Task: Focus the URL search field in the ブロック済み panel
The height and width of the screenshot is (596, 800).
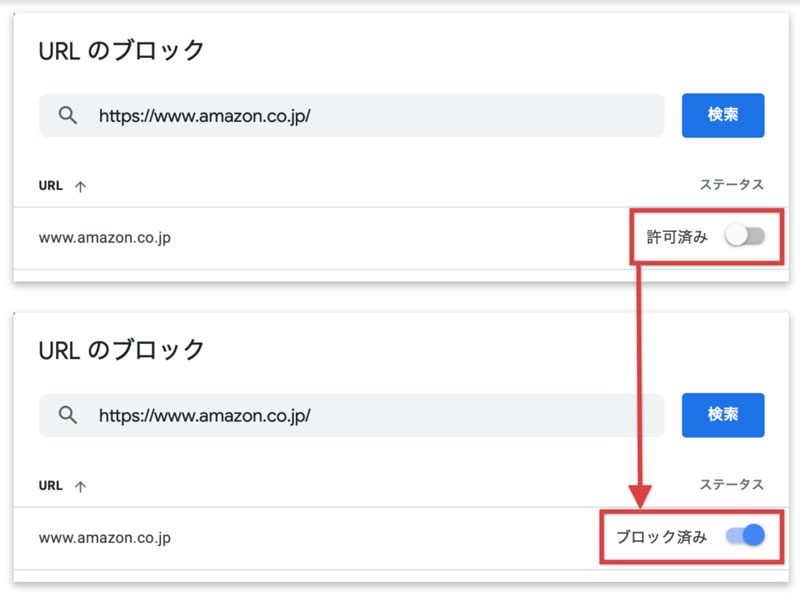Action: pyautogui.click(x=352, y=415)
